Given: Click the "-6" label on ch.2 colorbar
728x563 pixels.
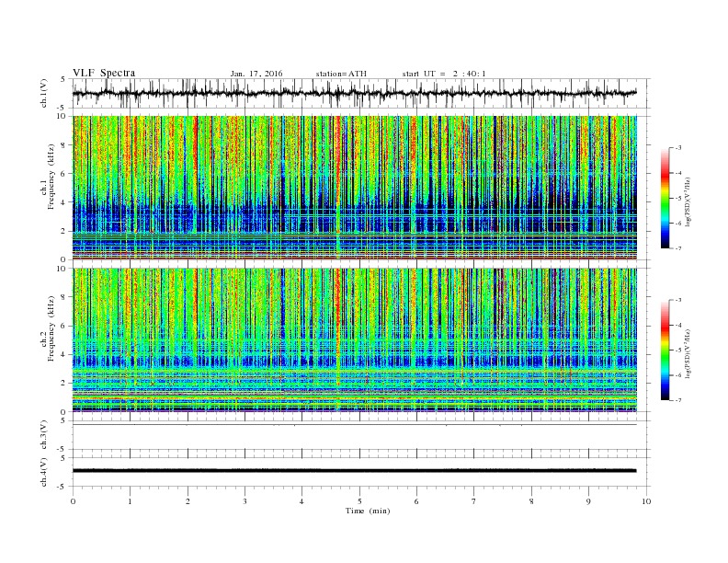Looking at the screenshot, I should point(678,375).
